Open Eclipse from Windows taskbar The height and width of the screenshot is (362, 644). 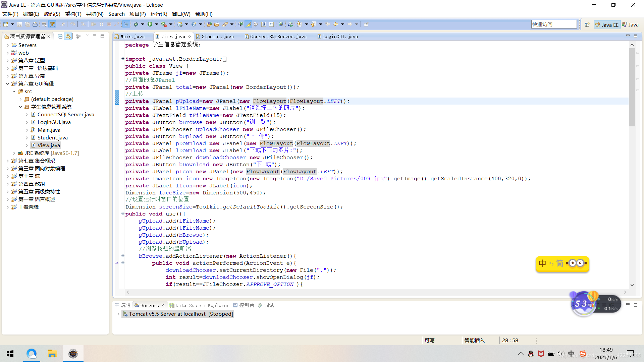coord(73,353)
